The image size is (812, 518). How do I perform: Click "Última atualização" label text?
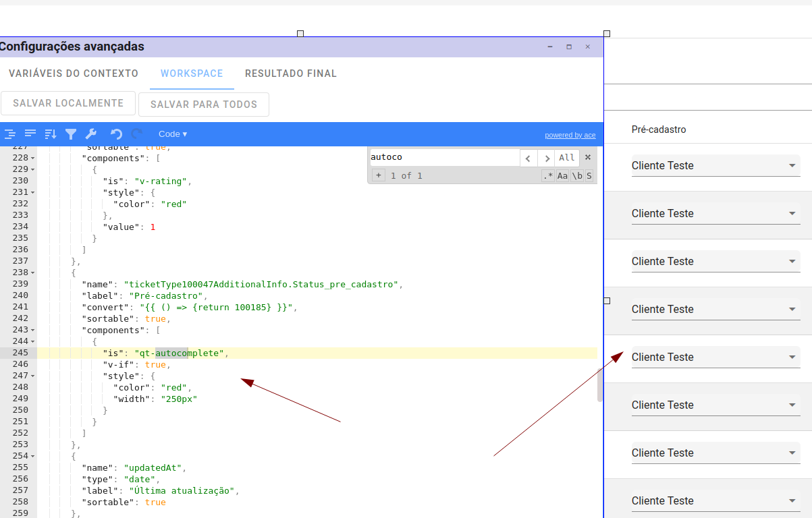pyautogui.click(x=181, y=490)
